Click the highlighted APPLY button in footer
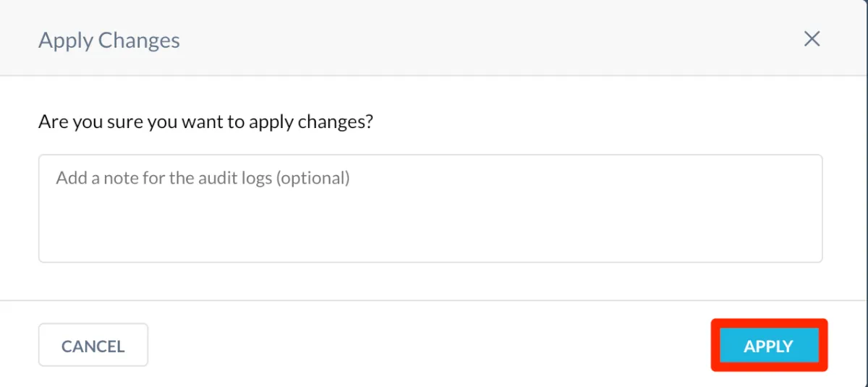868x387 pixels. tap(769, 346)
